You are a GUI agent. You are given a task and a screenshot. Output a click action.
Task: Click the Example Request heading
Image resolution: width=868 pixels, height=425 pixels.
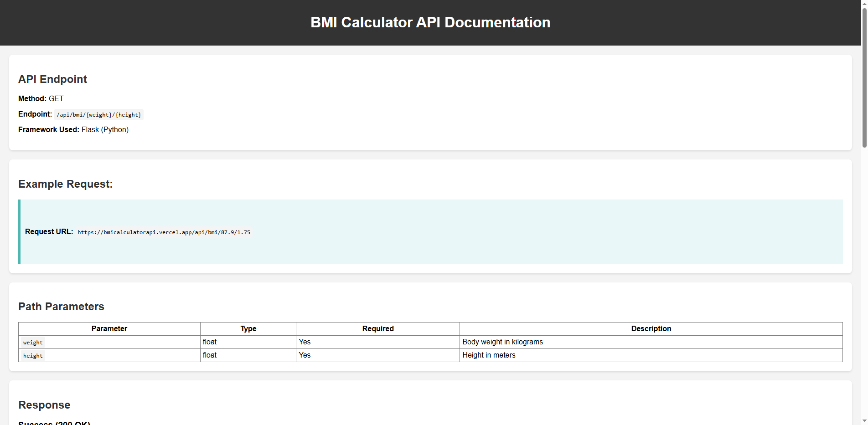(65, 184)
